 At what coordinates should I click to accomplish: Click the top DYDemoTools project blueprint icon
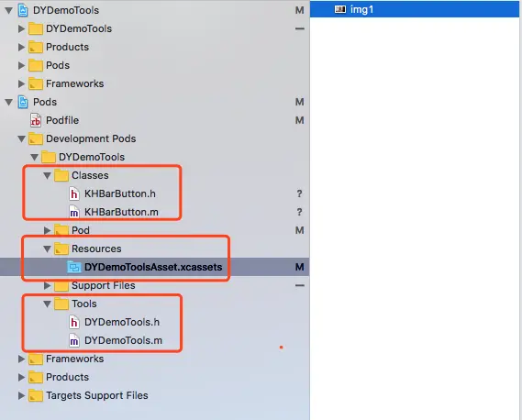click(x=23, y=10)
